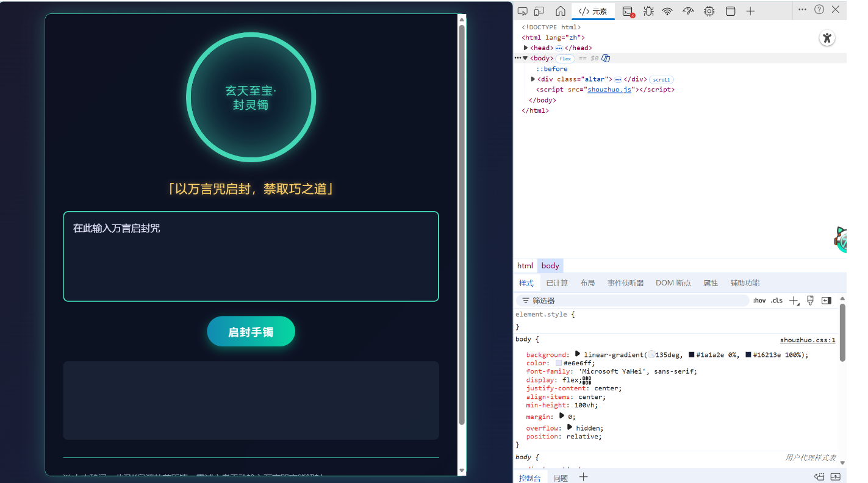Toggle the device emulation icon
The width and height of the screenshot is (868, 483).
(x=538, y=10)
